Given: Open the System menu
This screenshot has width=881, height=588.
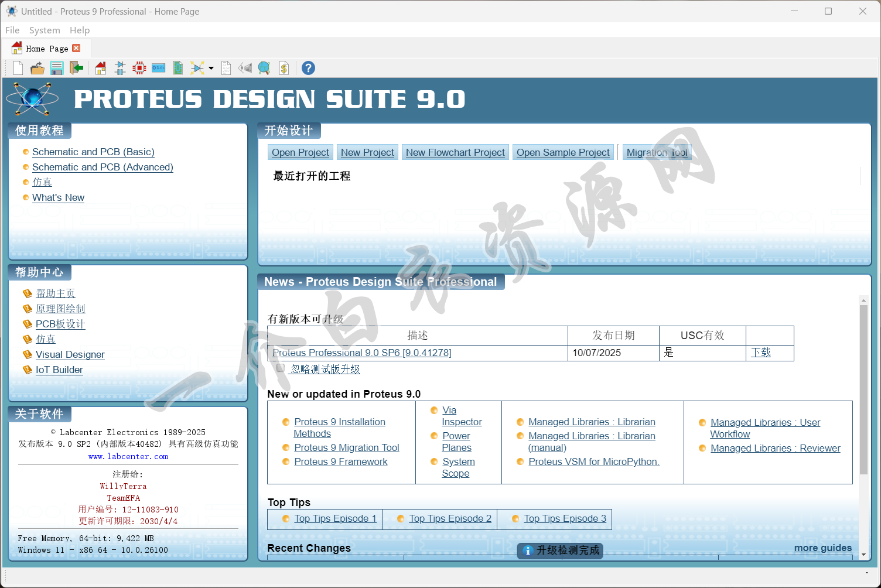Looking at the screenshot, I should point(45,30).
